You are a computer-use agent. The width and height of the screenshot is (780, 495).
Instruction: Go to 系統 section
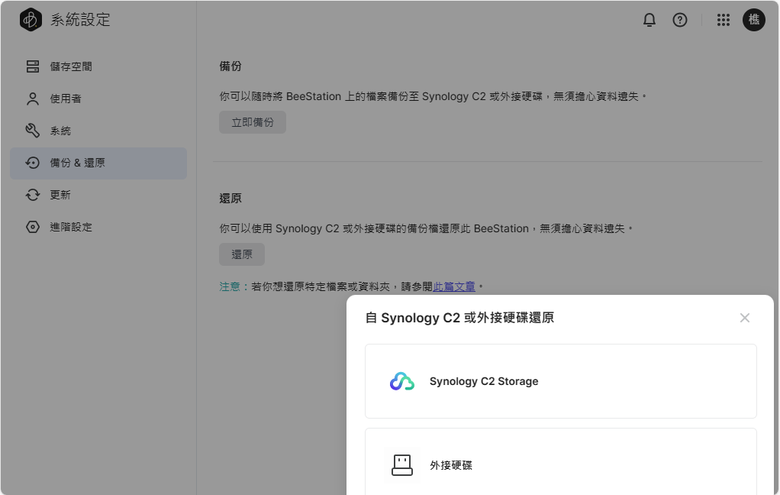98,131
